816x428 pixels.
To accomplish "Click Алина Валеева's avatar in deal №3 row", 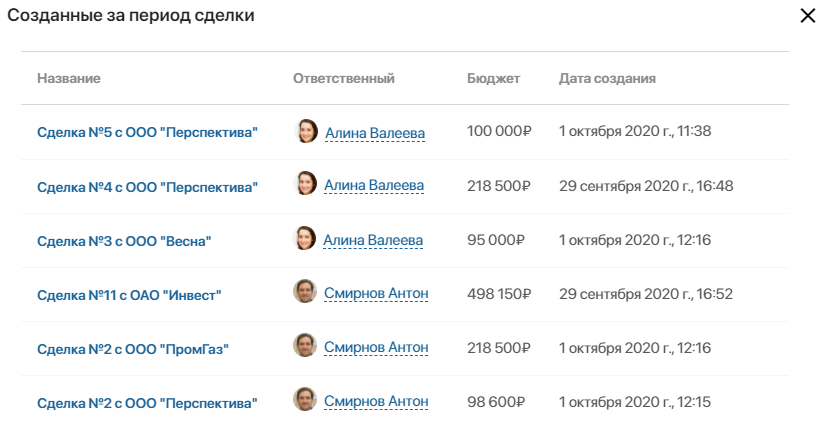I will [305, 238].
